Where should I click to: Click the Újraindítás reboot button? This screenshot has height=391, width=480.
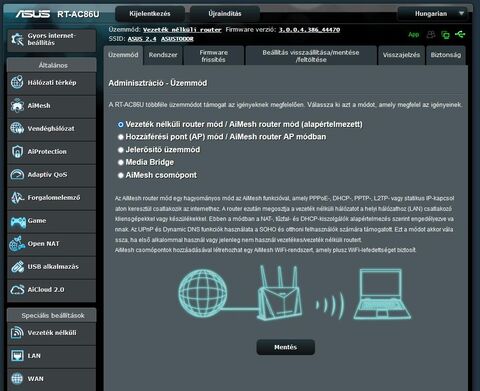pos(225,14)
